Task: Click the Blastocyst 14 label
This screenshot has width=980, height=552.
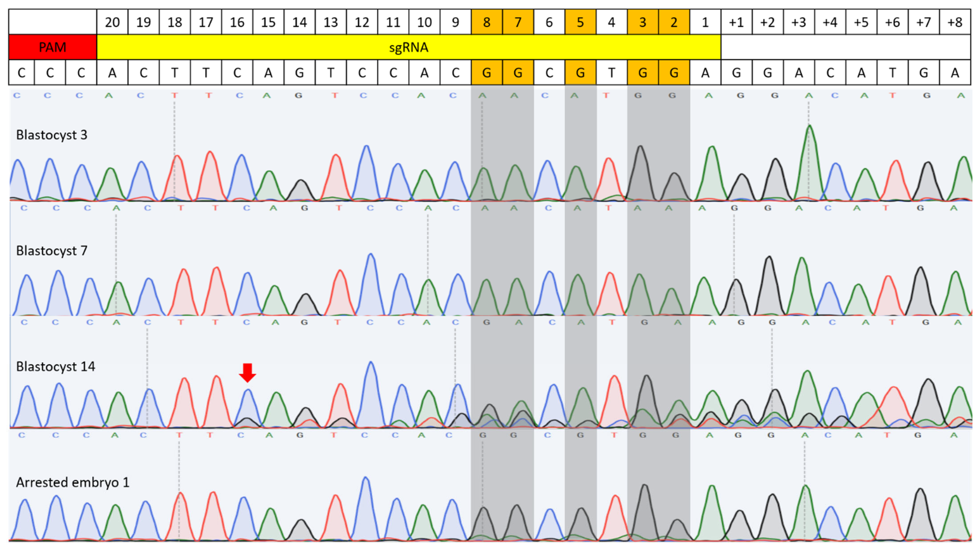Action: point(56,366)
